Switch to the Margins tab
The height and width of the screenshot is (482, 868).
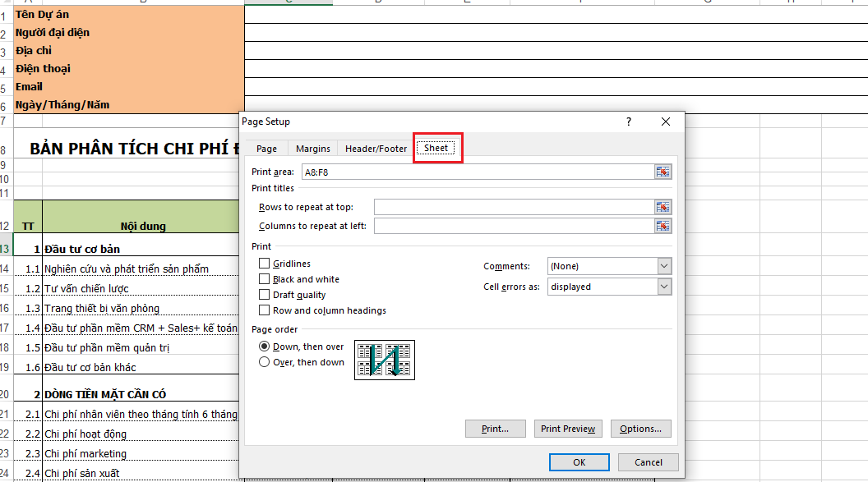(x=312, y=149)
